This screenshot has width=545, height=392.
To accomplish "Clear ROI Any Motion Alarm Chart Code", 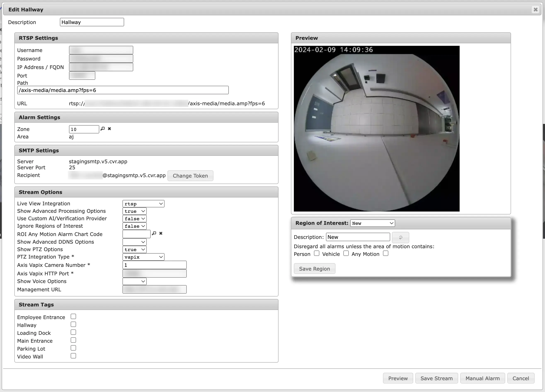I will [x=161, y=233].
